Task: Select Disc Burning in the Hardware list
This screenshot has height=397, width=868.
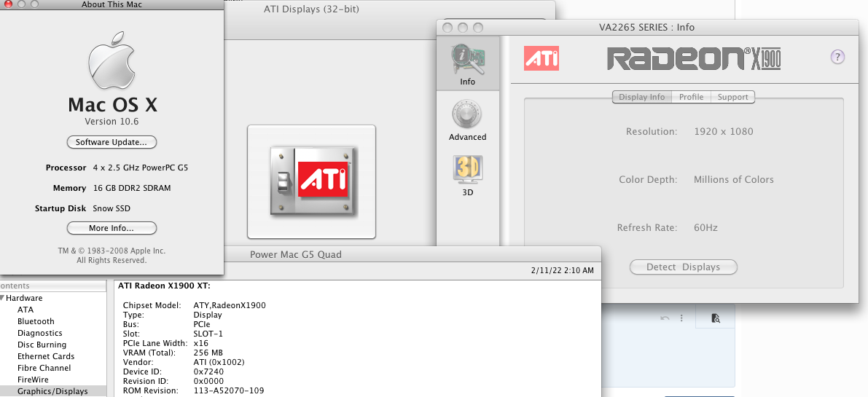Action: pyautogui.click(x=42, y=345)
